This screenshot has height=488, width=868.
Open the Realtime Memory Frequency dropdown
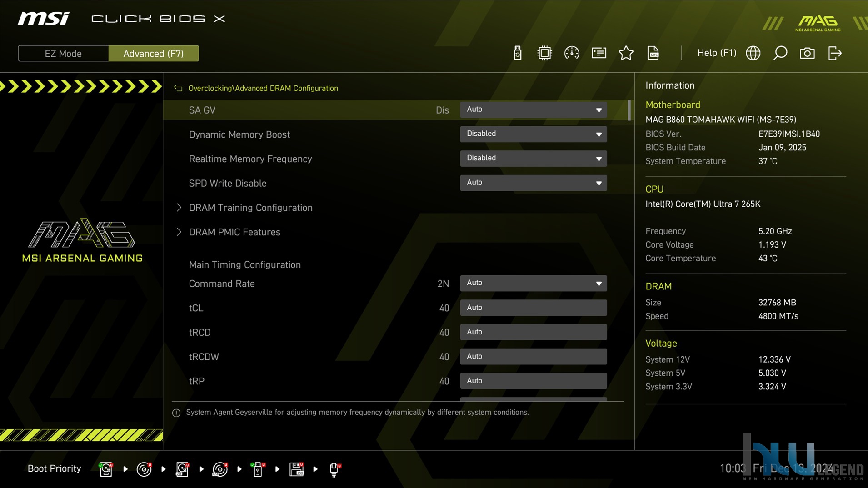coord(533,159)
